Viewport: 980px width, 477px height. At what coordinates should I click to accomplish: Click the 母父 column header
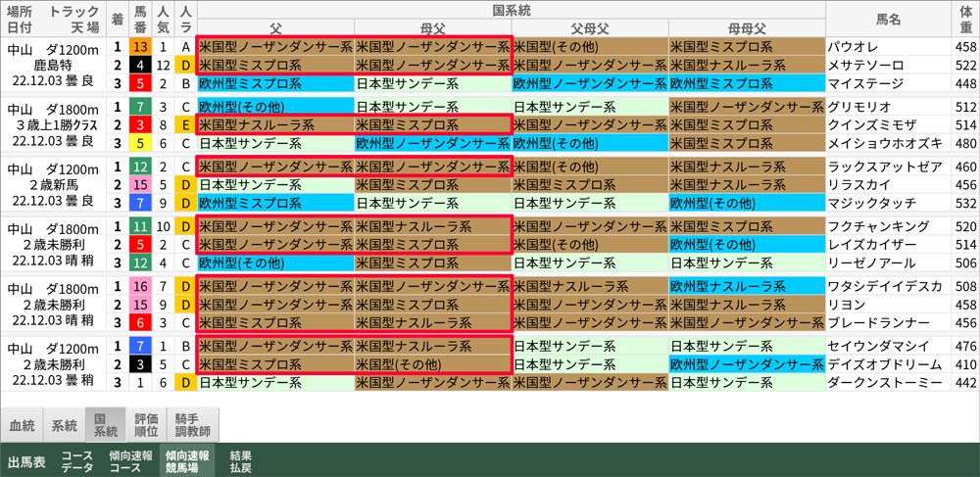pos(433,28)
